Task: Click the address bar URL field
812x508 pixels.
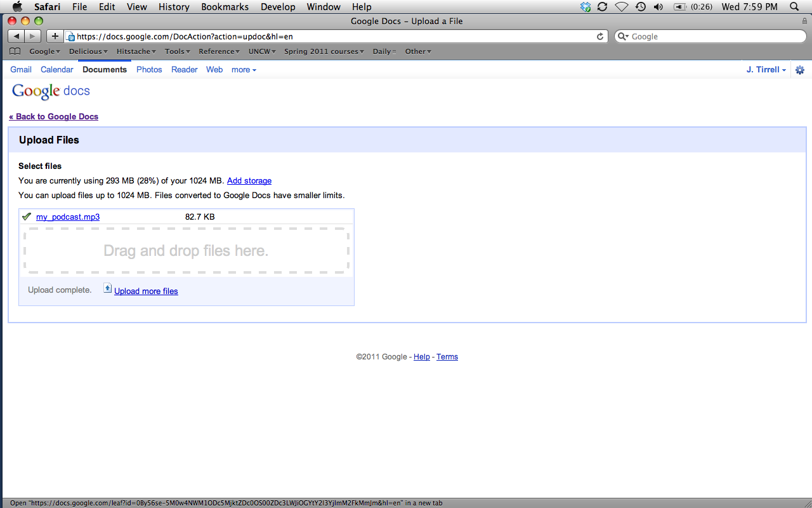Action: pyautogui.click(x=336, y=36)
